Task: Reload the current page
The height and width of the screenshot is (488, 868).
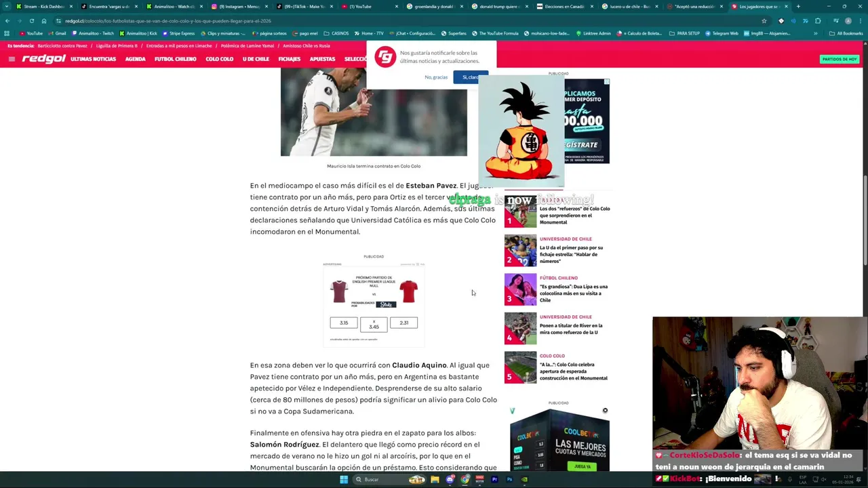Action: (31, 21)
